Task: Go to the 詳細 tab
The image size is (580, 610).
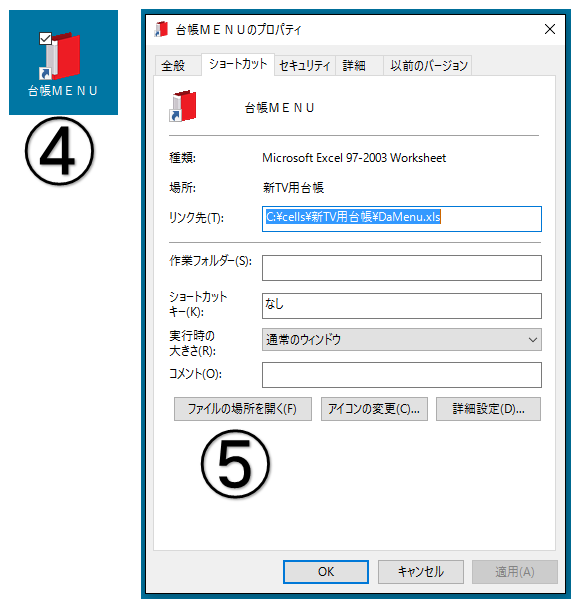Action: click(x=354, y=65)
